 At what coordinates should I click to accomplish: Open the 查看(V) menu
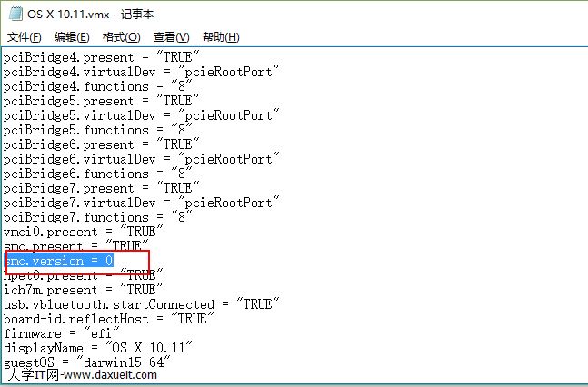[x=172, y=36]
